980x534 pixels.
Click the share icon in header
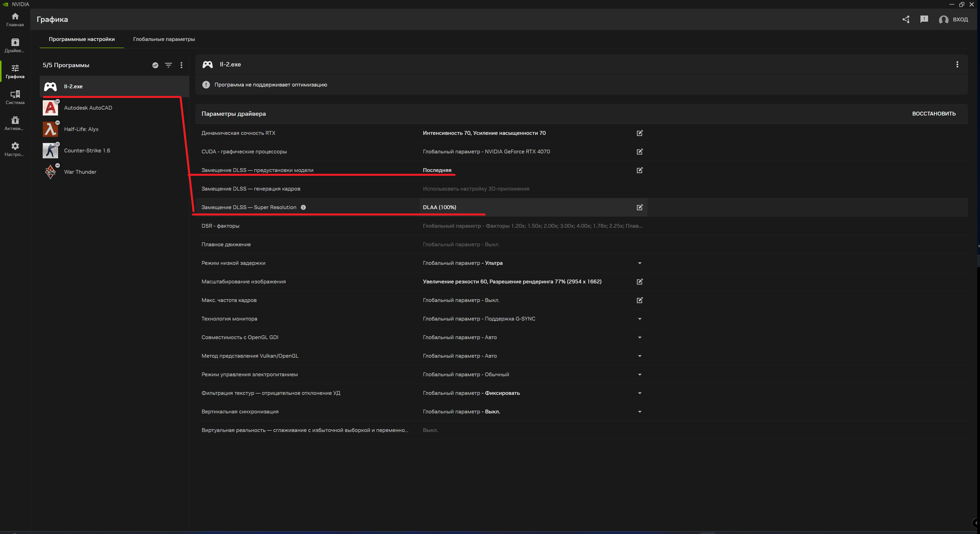pos(906,19)
